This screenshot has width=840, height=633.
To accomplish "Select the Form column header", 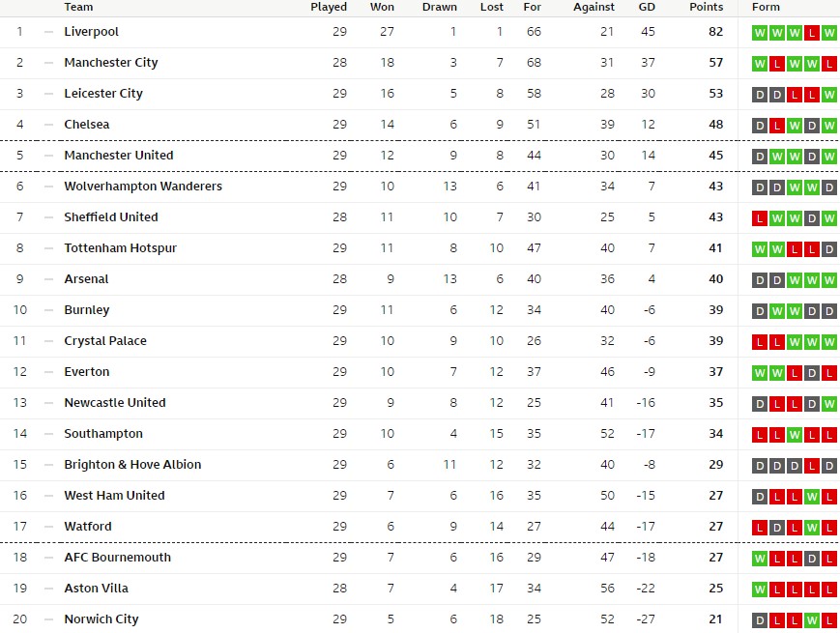I will [x=766, y=7].
